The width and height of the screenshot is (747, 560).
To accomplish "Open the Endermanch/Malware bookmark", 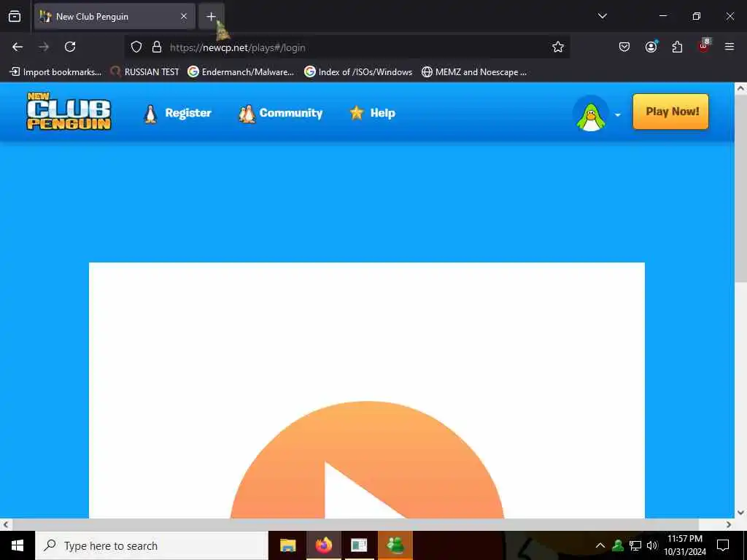I will pos(241,72).
